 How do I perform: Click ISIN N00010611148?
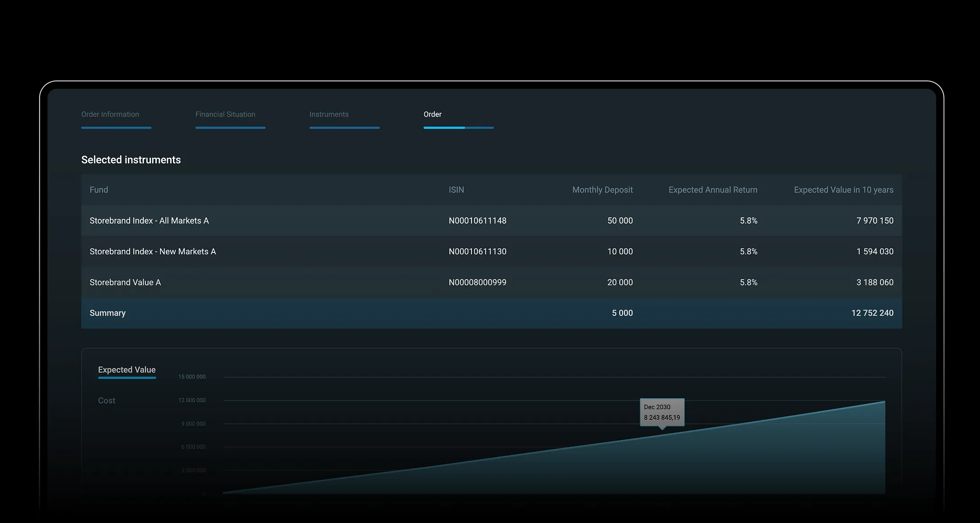pos(477,221)
